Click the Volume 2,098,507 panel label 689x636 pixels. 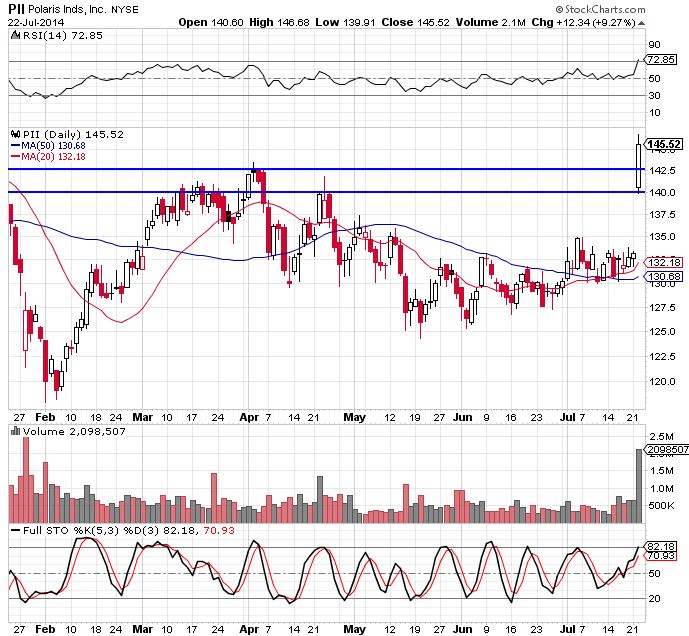(x=74, y=432)
